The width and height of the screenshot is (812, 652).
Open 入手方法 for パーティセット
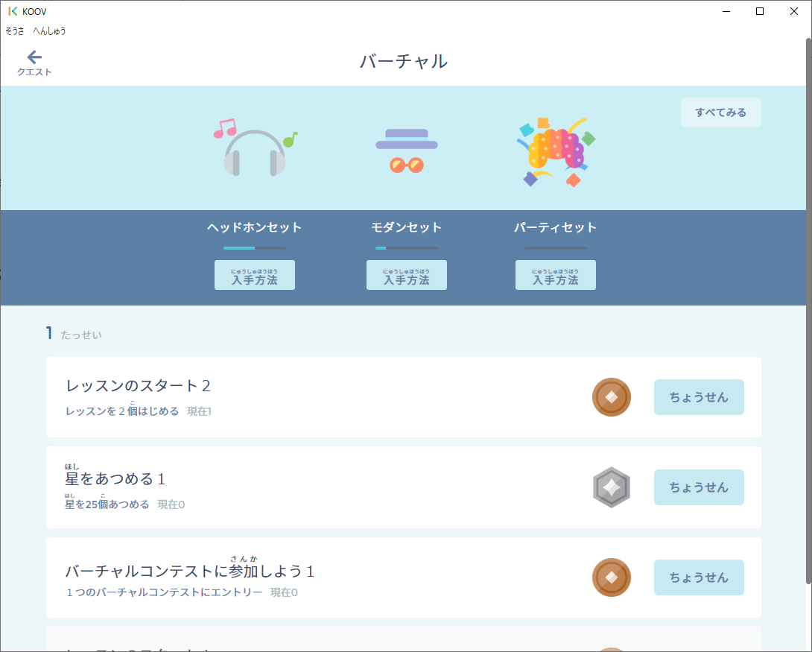click(x=556, y=275)
